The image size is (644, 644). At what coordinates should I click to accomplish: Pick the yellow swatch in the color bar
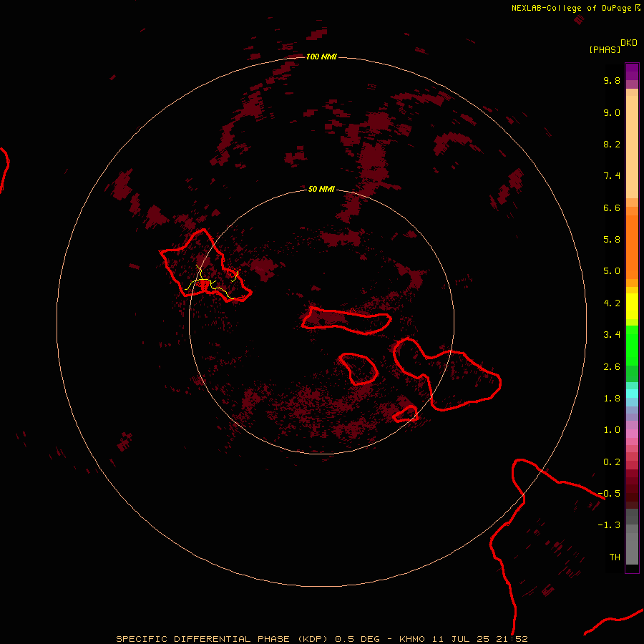tap(632, 306)
